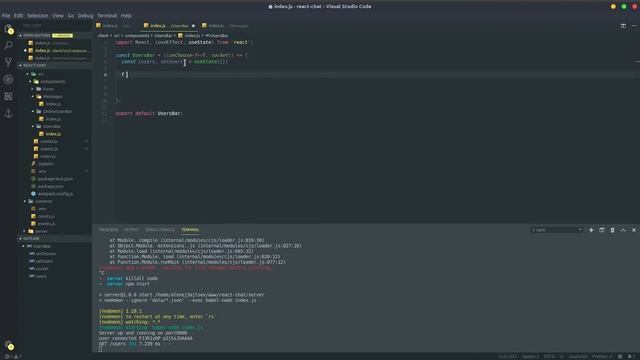
Task: Open the Terminal menu
Action: [x=107, y=16]
